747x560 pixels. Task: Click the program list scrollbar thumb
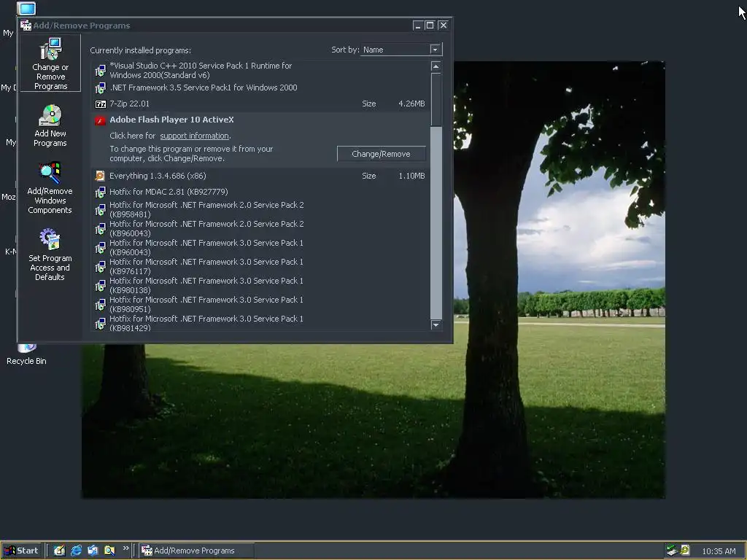coord(436,99)
